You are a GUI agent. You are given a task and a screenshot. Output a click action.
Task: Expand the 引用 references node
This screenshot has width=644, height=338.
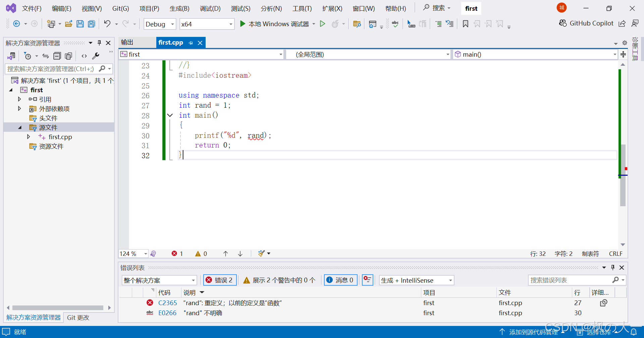(x=19, y=99)
